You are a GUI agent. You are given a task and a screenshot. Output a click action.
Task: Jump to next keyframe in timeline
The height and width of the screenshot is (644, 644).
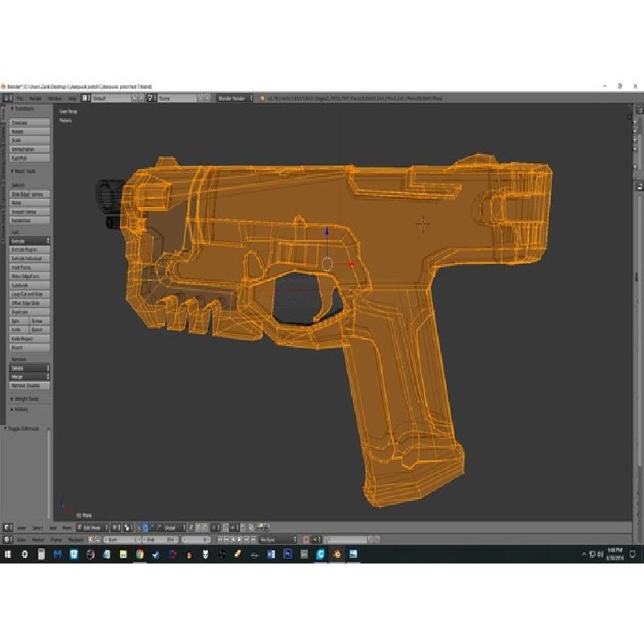246,539
